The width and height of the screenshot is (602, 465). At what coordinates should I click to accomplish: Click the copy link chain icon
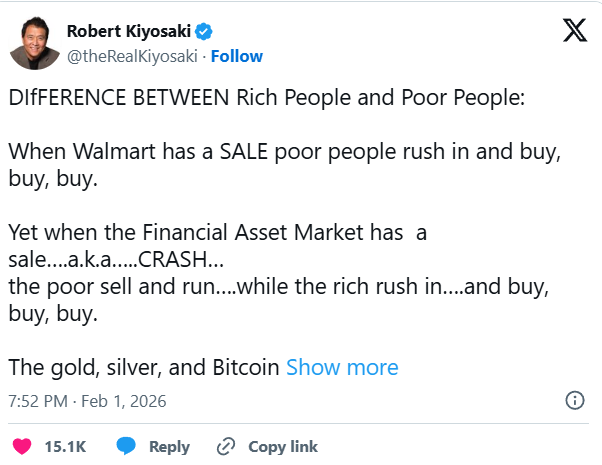pyautogui.click(x=226, y=446)
